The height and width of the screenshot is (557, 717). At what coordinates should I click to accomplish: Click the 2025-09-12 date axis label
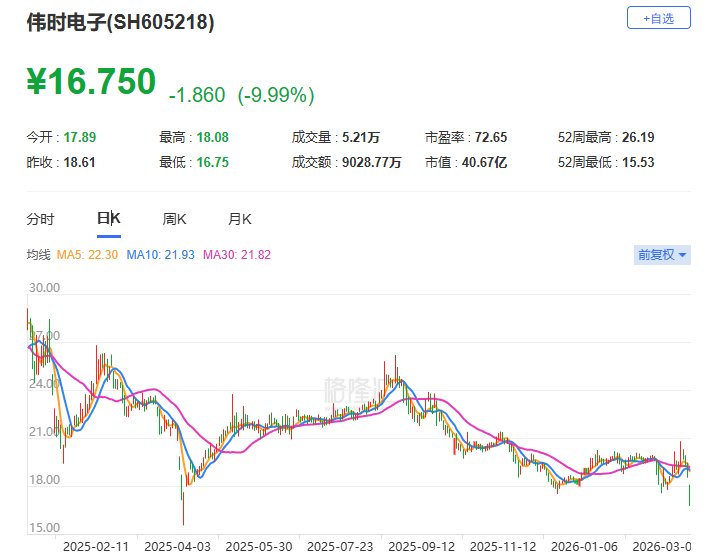[x=422, y=546]
